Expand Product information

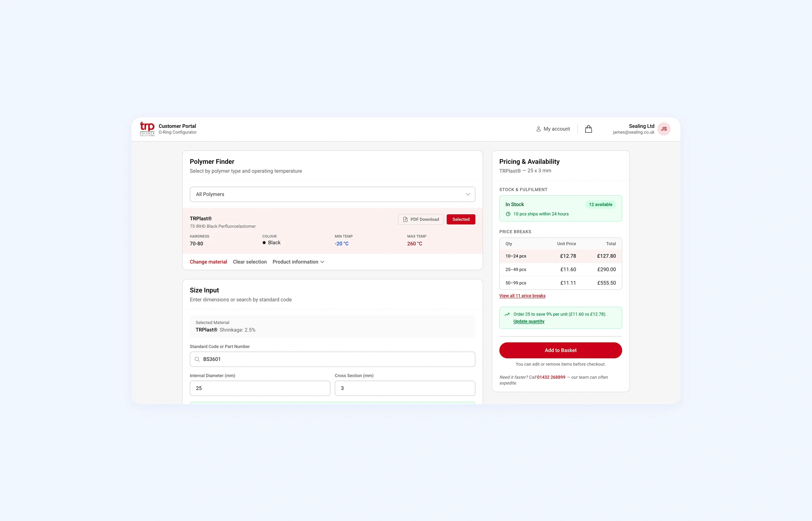[x=298, y=262]
